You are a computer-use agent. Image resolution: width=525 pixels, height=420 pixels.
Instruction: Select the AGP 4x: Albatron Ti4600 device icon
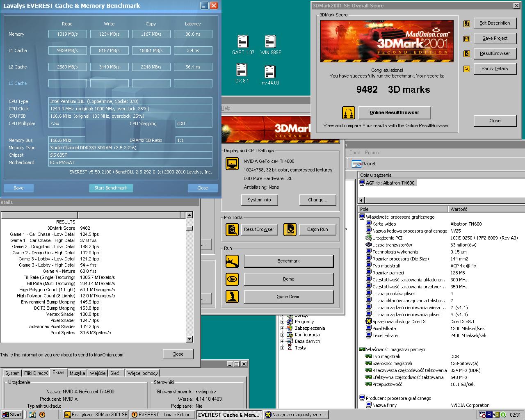pyautogui.click(x=362, y=183)
